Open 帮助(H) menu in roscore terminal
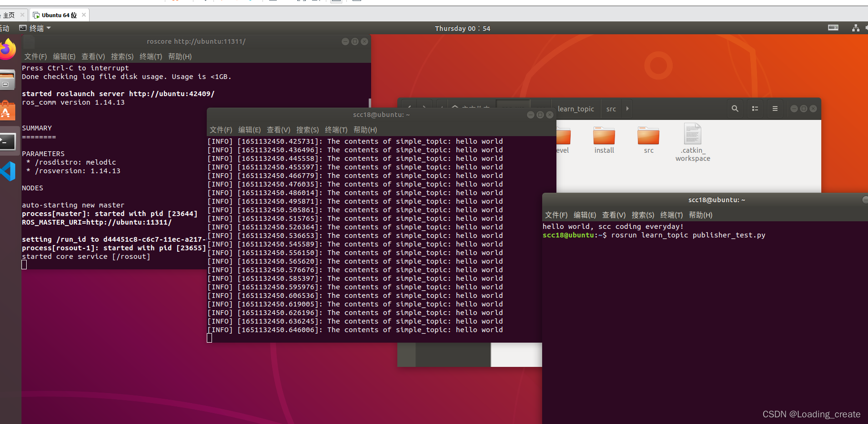Viewport: 868px width, 424px height. point(180,57)
